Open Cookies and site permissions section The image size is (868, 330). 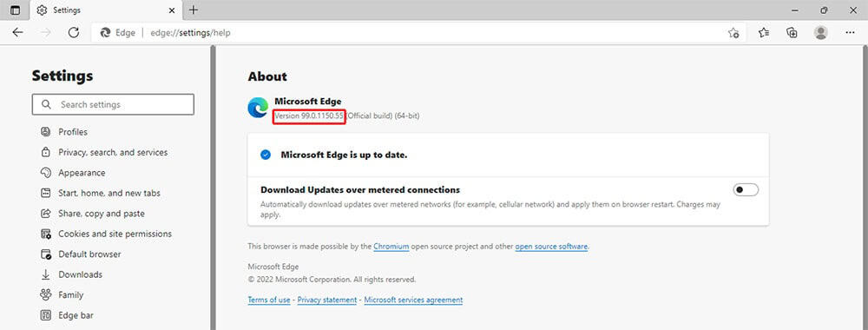coord(115,234)
